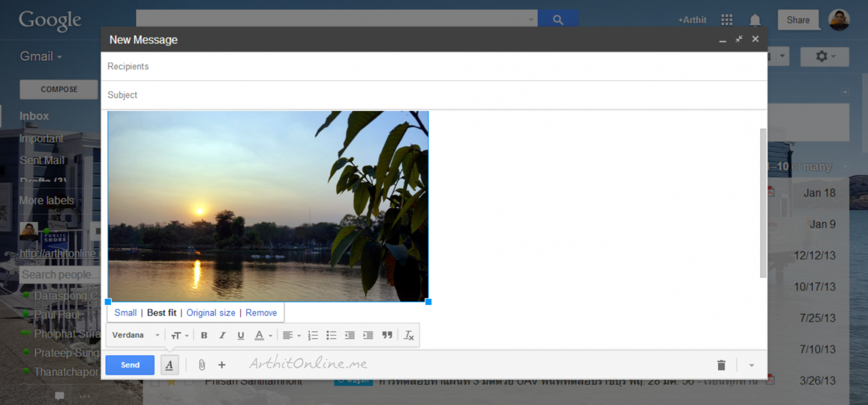Click the arthitonline link in chat panel
This screenshot has height=405, width=868.
[x=60, y=253]
